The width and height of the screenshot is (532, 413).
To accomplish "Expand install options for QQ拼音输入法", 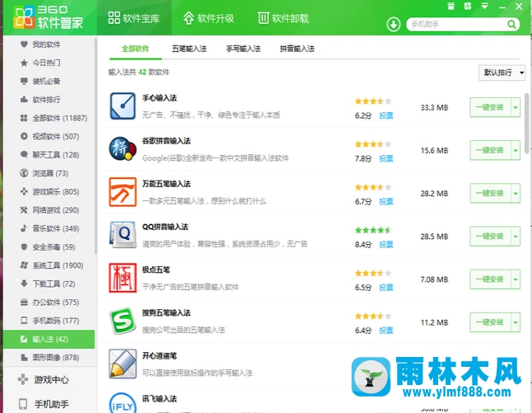I will (x=516, y=236).
